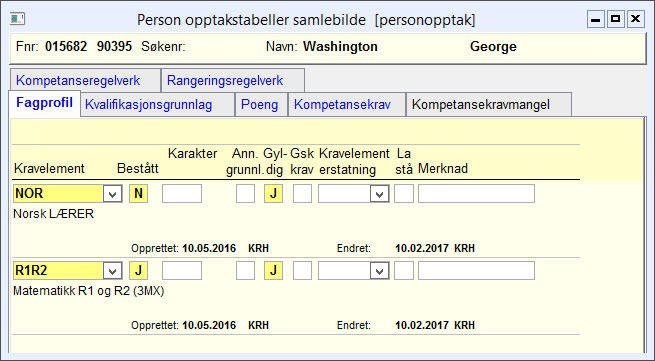Viewport: 655px width, 361px height.
Task: Open the Kompetanseregelverk tab
Action: coord(85,80)
